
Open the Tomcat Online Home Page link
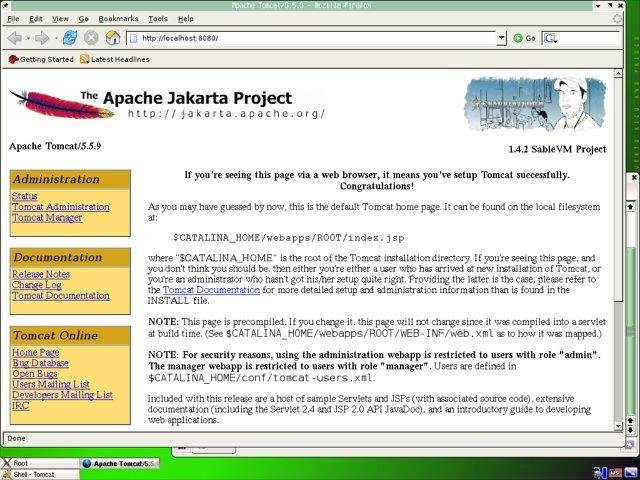coord(36,352)
